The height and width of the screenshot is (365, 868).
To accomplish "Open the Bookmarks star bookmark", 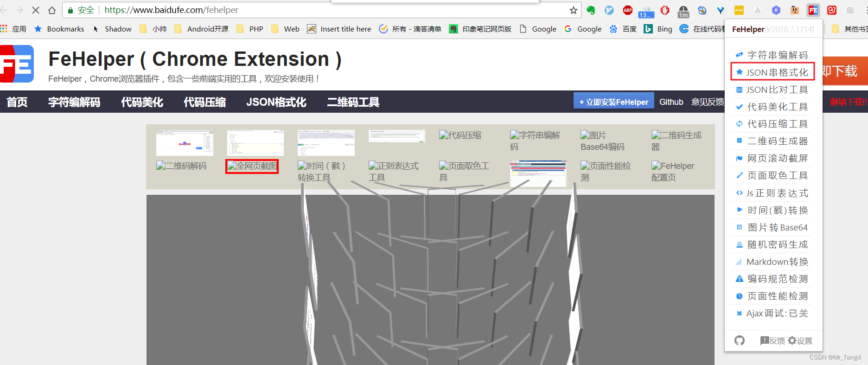I will pyautogui.click(x=59, y=29).
